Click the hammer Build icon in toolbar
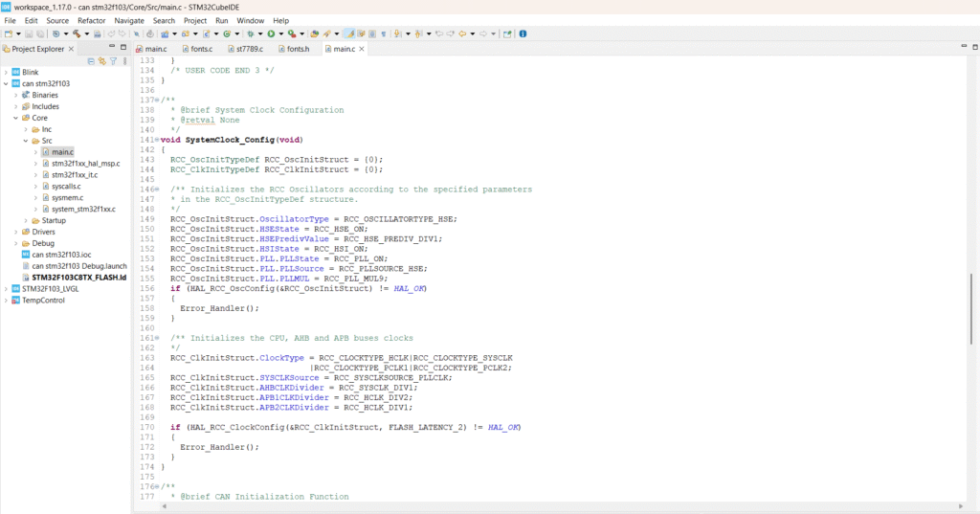This screenshot has width=980, height=514. [74, 34]
